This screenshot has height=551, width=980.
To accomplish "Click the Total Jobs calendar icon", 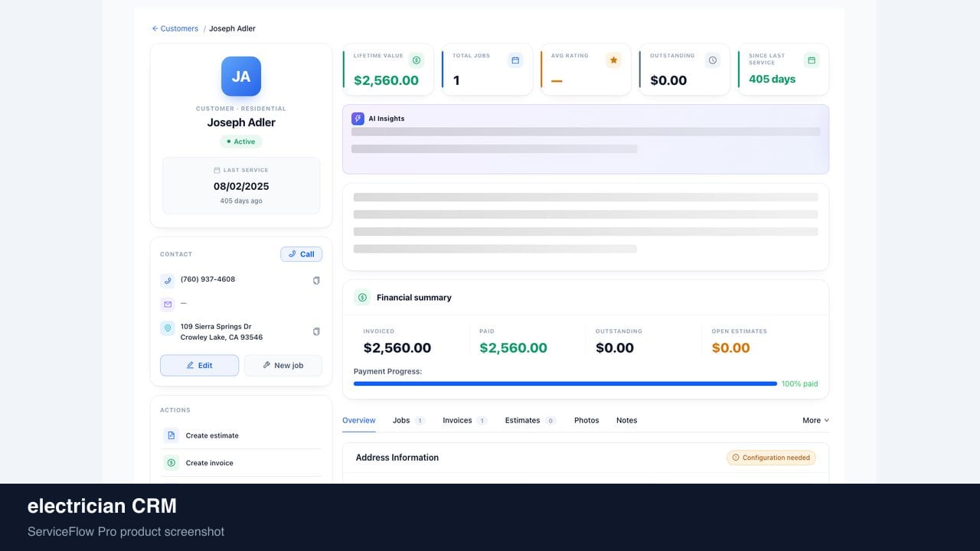I will (x=515, y=60).
